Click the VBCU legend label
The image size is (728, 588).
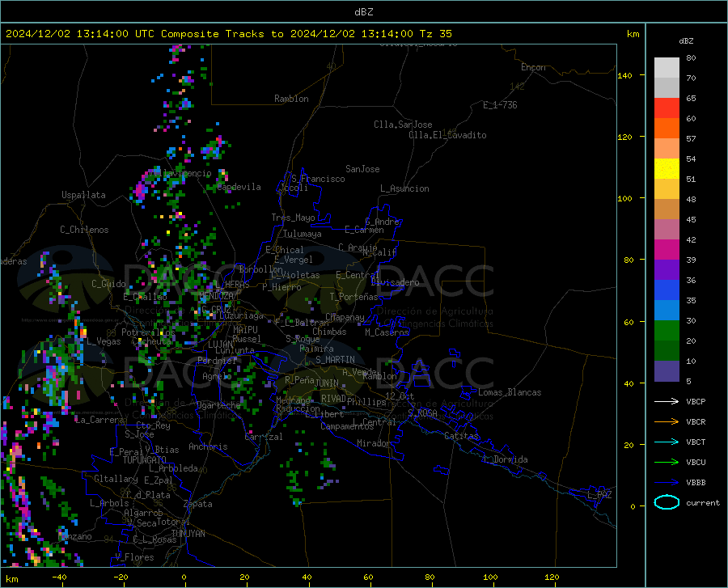(696, 463)
